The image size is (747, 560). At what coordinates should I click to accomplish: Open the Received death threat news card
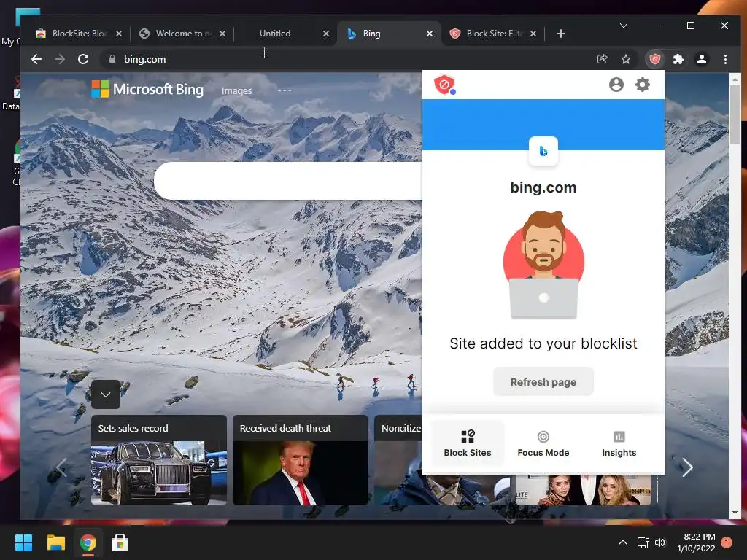click(x=300, y=460)
